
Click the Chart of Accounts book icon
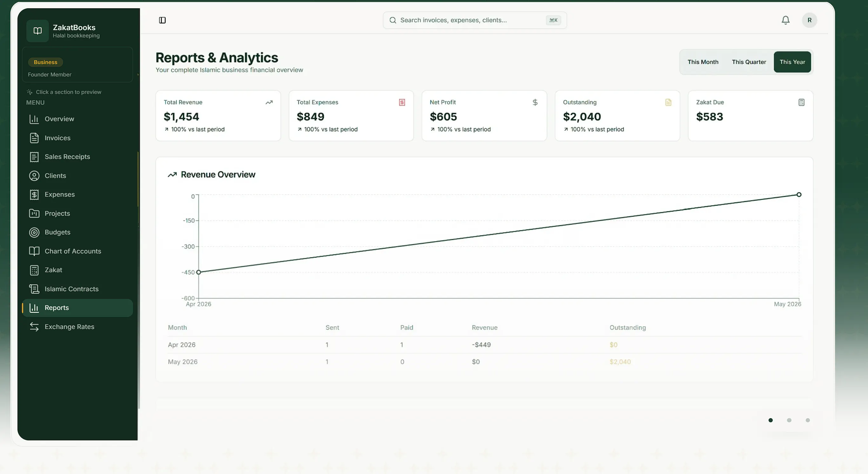pos(34,251)
